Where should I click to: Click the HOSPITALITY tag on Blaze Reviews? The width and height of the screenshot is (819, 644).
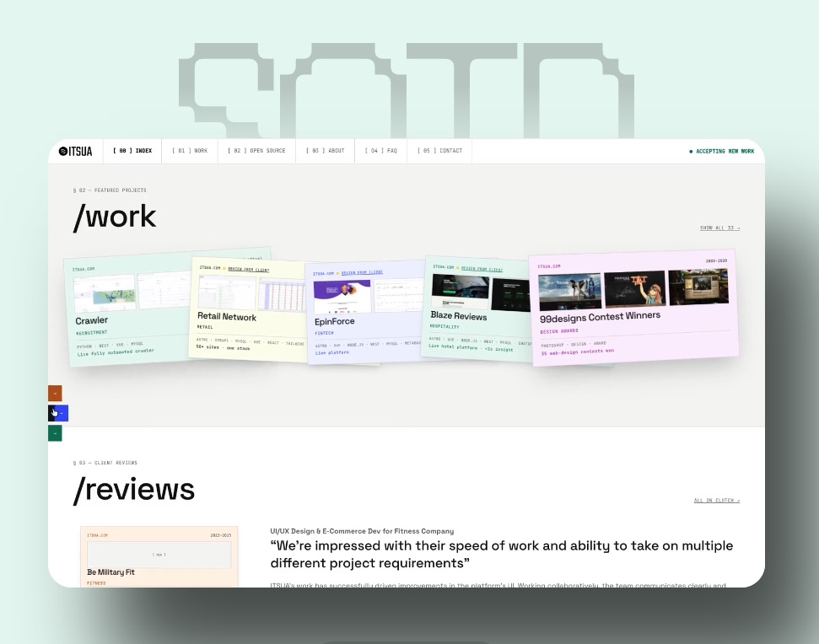(x=444, y=327)
